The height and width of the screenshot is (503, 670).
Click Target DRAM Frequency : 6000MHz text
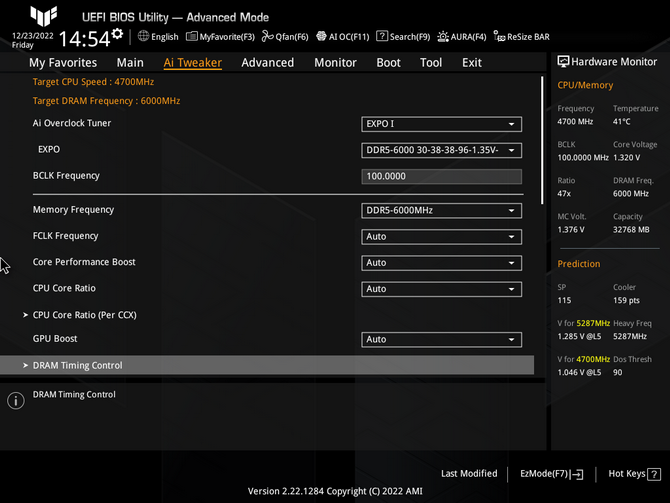[x=106, y=101]
